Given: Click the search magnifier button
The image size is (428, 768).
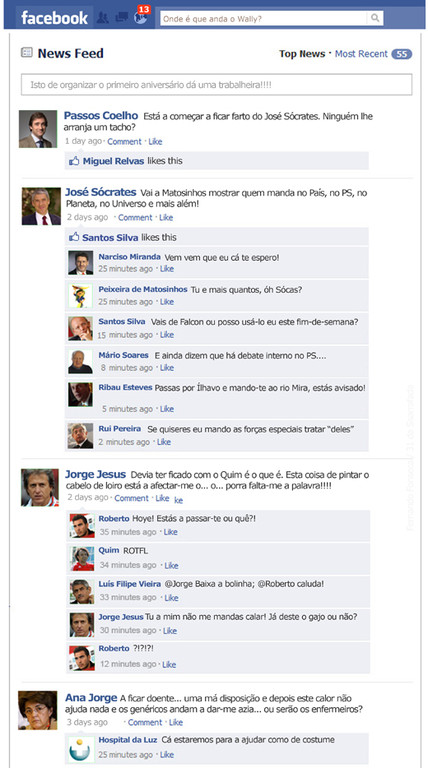Looking at the screenshot, I should tap(375, 19).
